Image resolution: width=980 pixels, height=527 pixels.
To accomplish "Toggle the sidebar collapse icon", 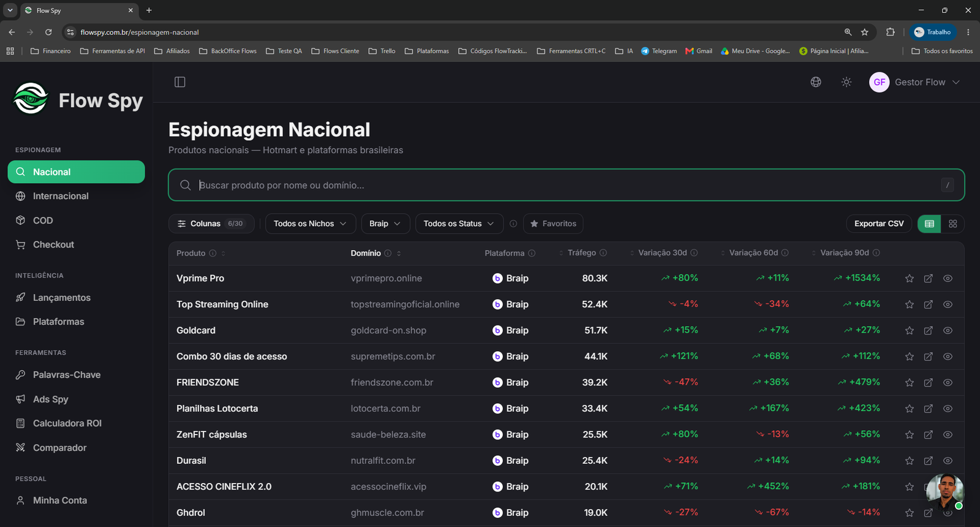I will click(x=179, y=82).
